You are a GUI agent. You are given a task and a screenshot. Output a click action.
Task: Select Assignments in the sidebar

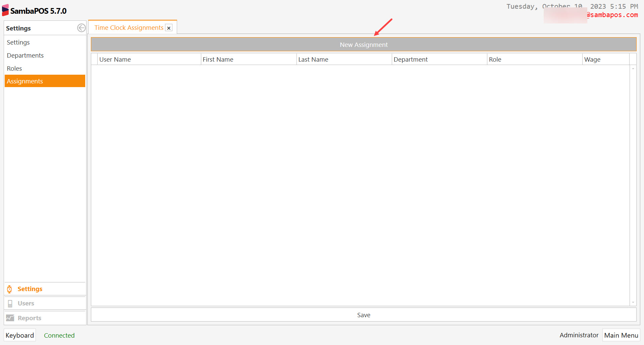[25, 81]
